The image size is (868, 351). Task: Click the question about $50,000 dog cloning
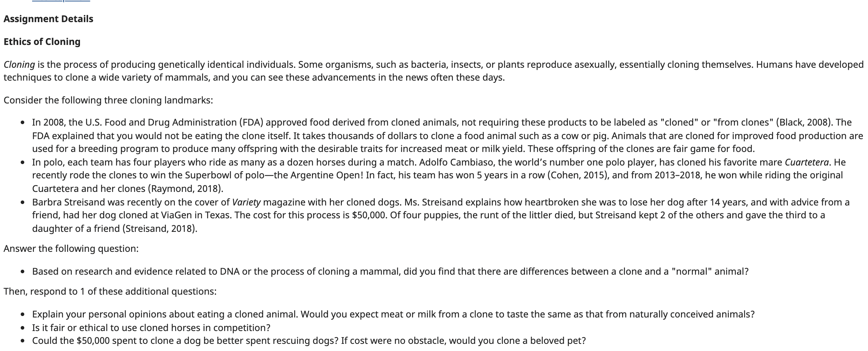(309, 341)
